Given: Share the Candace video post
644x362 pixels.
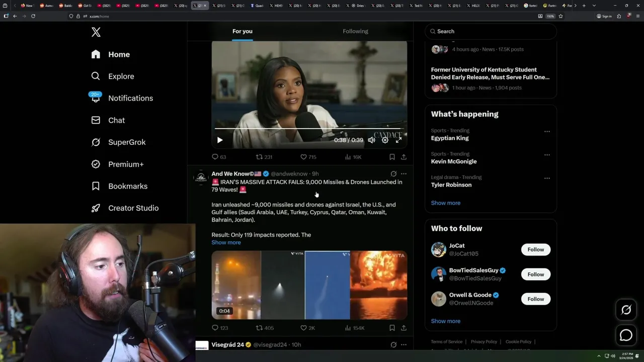Looking at the screenshot, I should point(404,157).
